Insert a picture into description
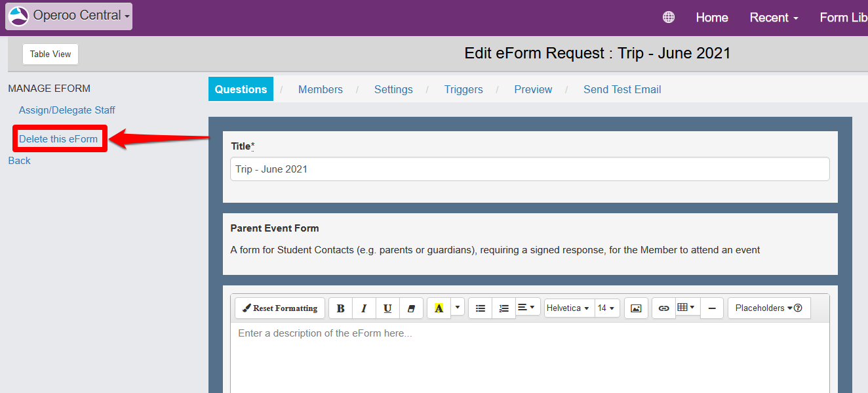The height and width of the screenshot is (393, 868). pyautogui.click(x=636, y=308)
